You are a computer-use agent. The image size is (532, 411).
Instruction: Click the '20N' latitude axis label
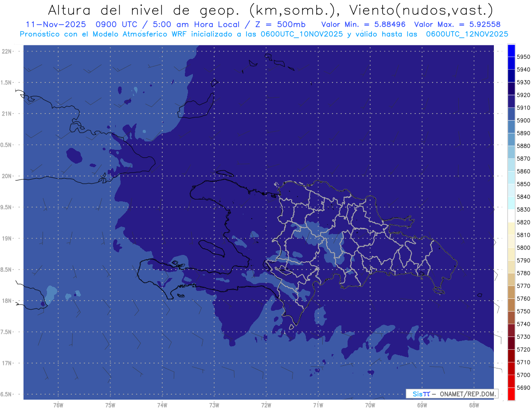tap(7, 176)
